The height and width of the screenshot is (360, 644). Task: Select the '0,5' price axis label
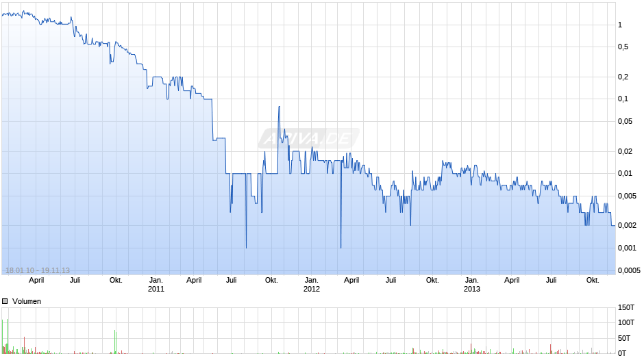coord(623,47)
